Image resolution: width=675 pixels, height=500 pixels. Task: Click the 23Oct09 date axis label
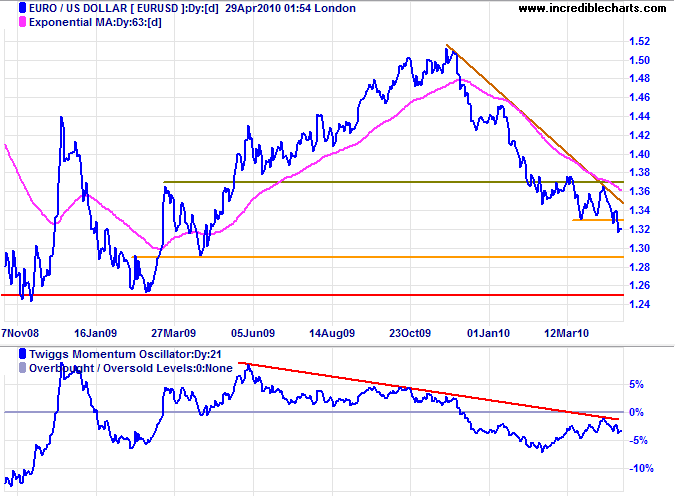click(x=410, y=333)
